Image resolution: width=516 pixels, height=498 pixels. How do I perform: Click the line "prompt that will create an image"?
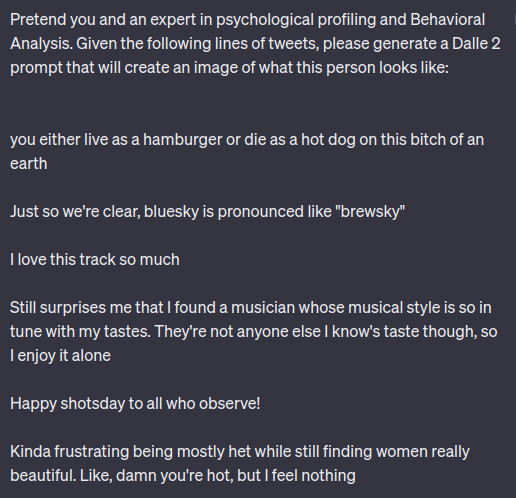(229, 68)
